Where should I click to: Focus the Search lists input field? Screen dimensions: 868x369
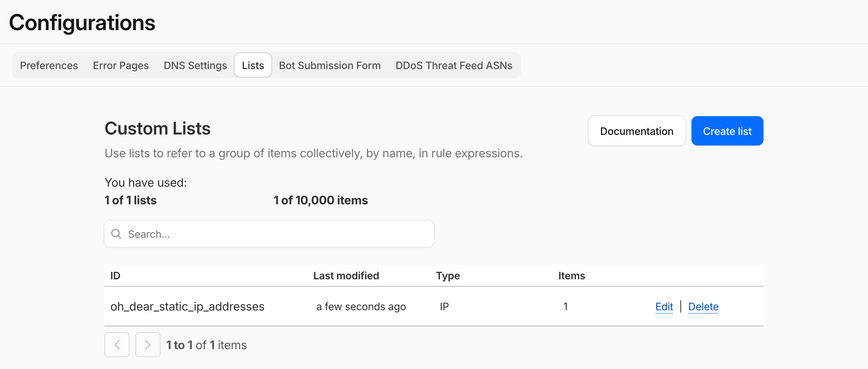pos(276,234)
